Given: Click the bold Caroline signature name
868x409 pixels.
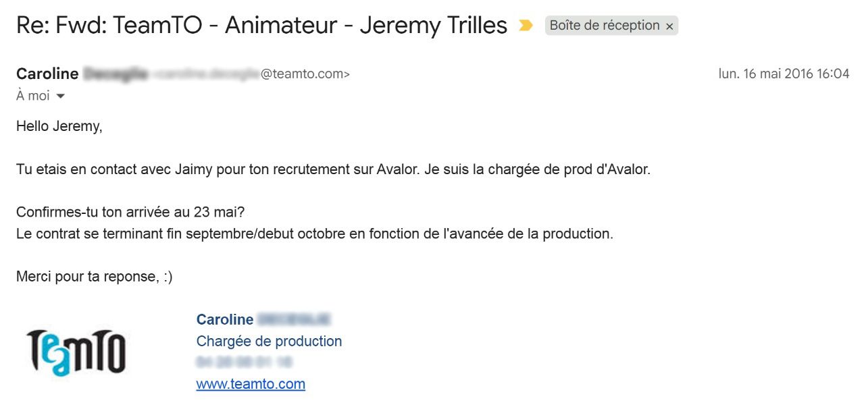Looking at the screenshot, I should 225,320.
